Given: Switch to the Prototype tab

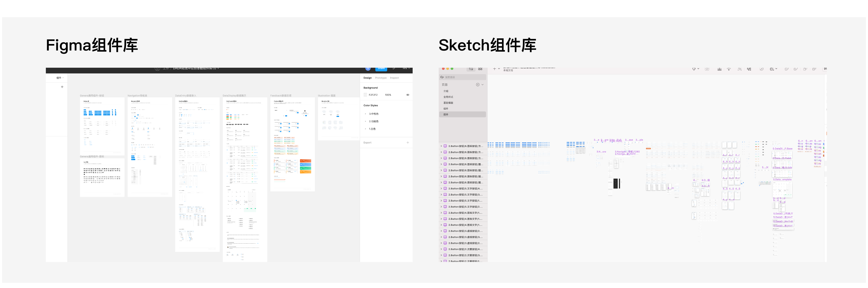Looking at the screenshot, I should click(381, 78).
